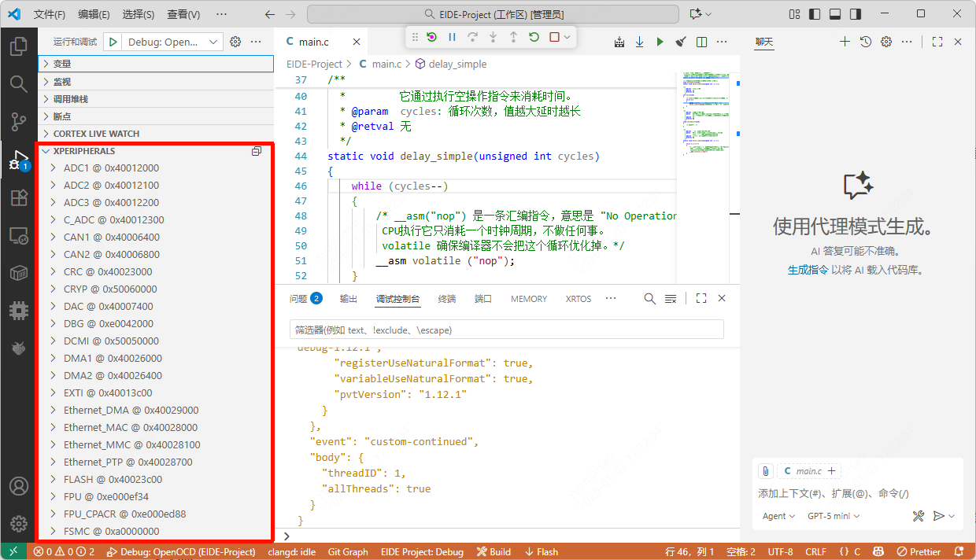Screen dimensions: 976x560
Task: Toggle the primary sidebar layout button
Action: pos(815,14)
